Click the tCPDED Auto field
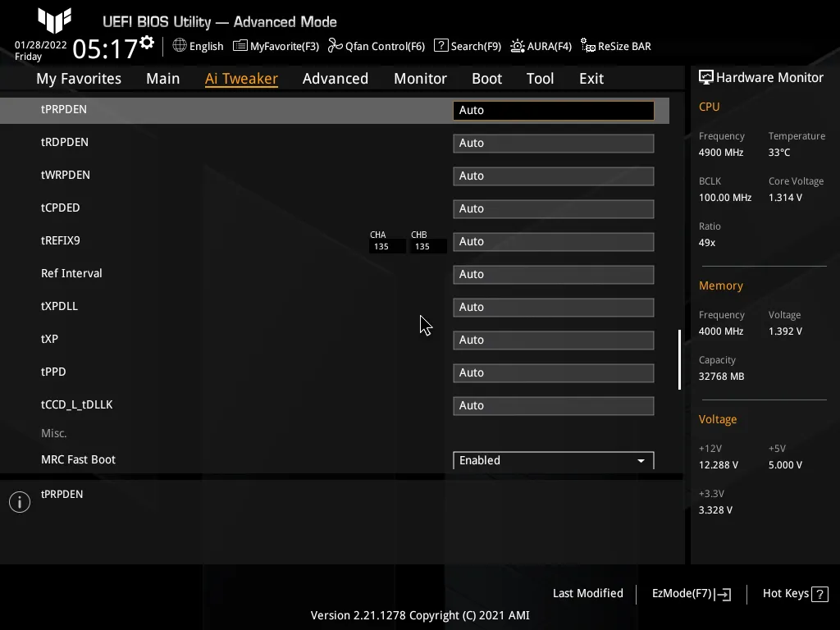The image size is (840, 630). tap(554, 209)
